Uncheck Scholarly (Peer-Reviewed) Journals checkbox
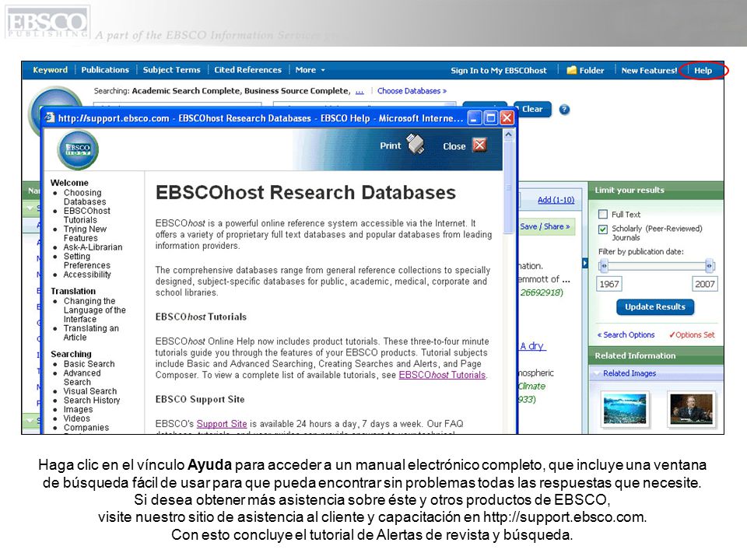The height and width of the screenshot is (560, 747). coord(602,229)
